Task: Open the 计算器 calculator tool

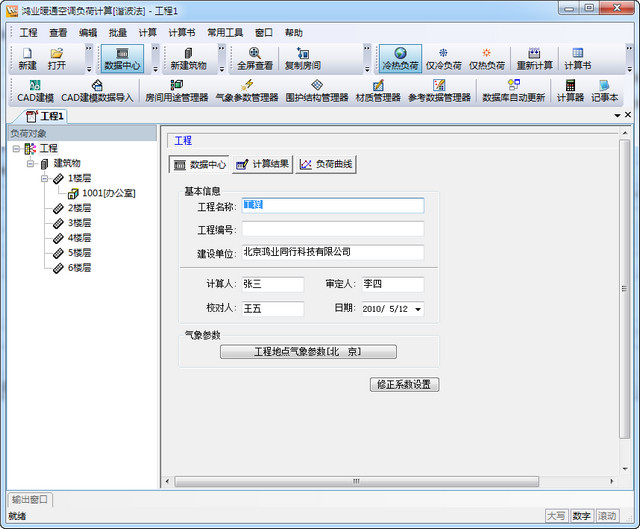Action: tap(570, 91)
